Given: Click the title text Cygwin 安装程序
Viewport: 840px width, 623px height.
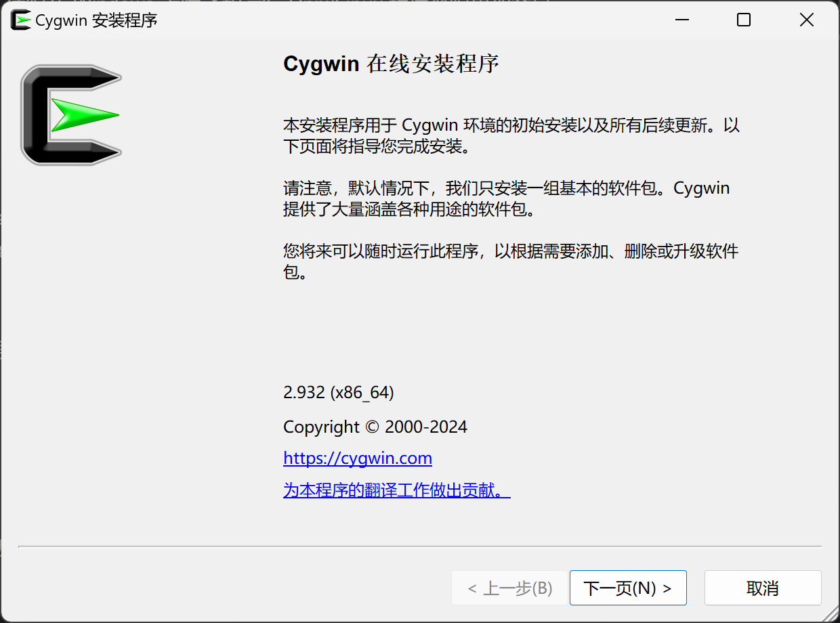Looking at the screenshot, I should [x=96, y=20].
